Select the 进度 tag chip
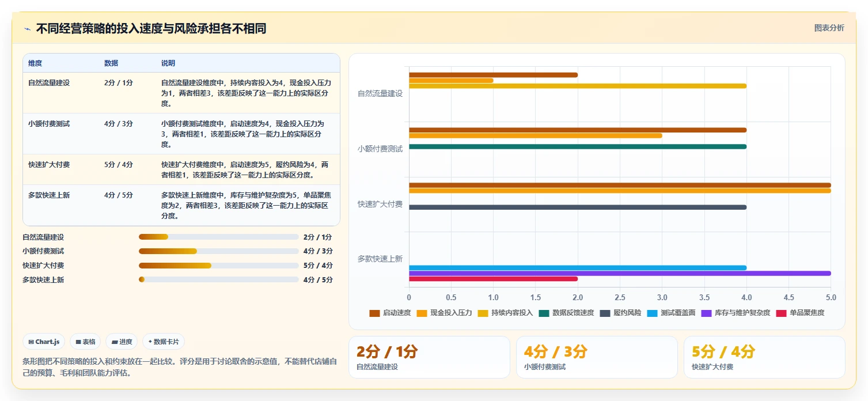 [122, 342]
